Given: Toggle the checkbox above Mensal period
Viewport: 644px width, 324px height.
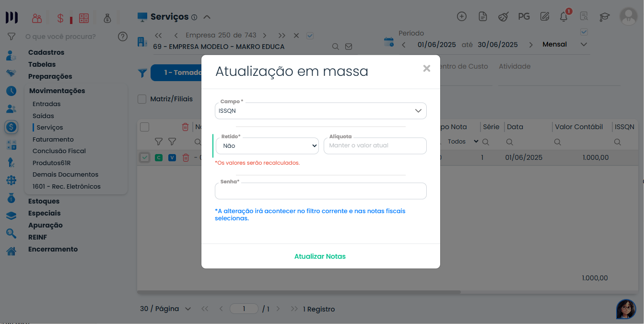Looking at the screenshot, I should point(584,32).
